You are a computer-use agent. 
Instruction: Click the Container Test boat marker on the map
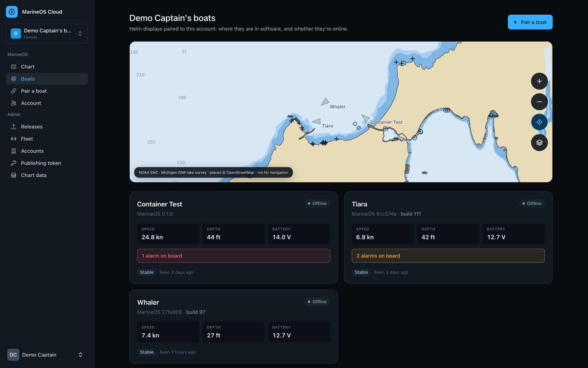[366, 118]
